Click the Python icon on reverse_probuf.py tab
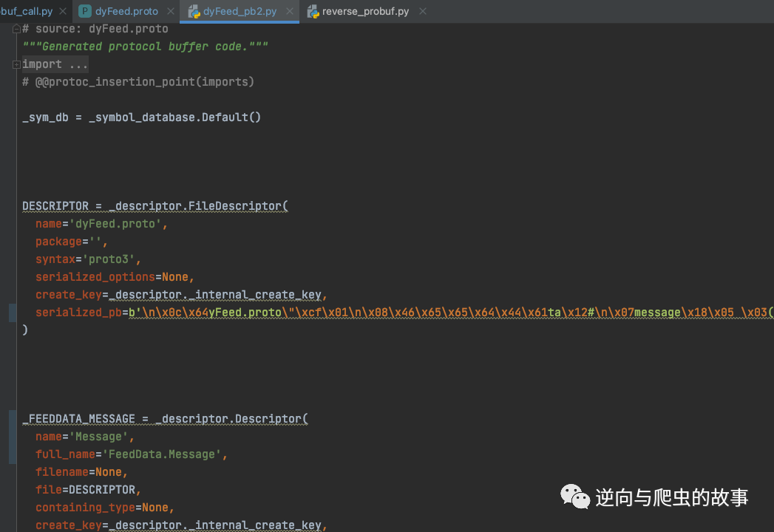The height and width of the screenshot is (532, 774). tap(313, 11)
